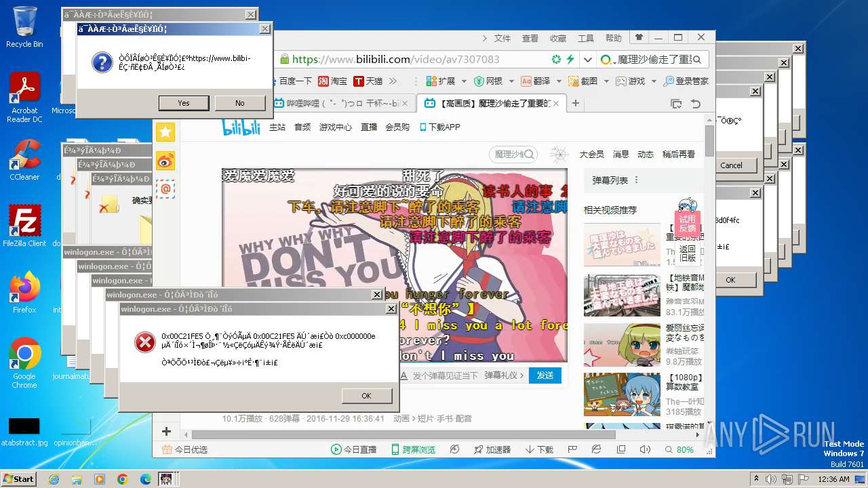Click 今日优选 in browser status bar

point(184,449)
